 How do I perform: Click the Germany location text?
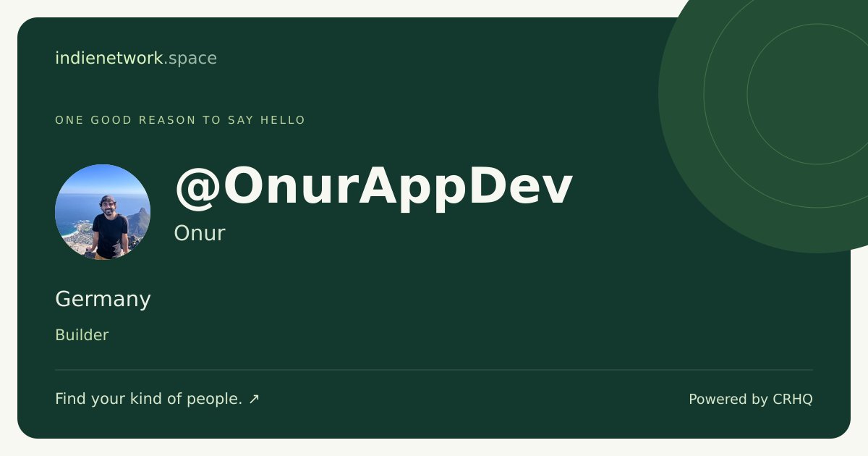[x=103, y=299]
